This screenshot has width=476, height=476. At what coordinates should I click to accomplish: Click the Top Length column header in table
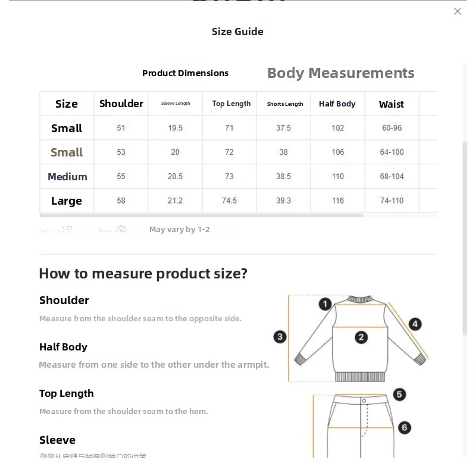coord(231,104)
